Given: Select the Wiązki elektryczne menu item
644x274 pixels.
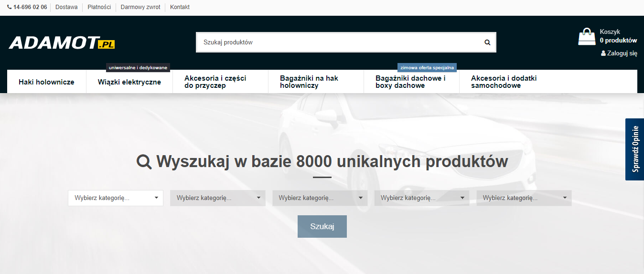Looking at the screenshot, I should 129,82.
